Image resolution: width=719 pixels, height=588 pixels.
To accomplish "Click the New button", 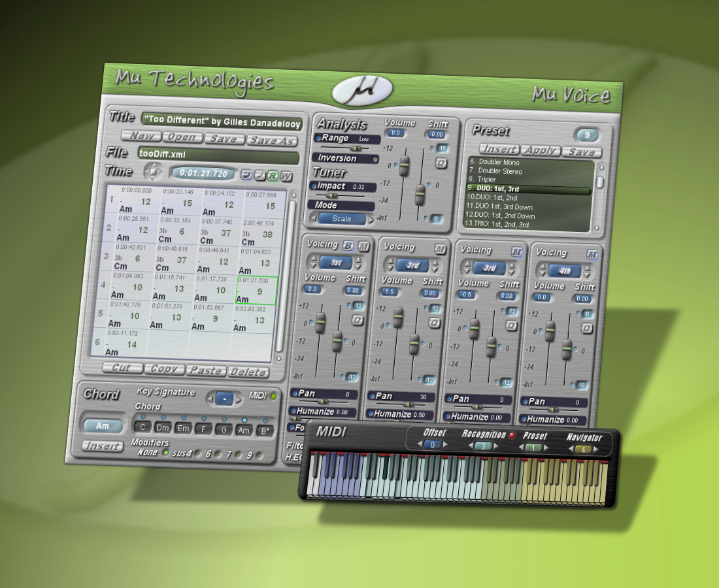I will point(141,136).
